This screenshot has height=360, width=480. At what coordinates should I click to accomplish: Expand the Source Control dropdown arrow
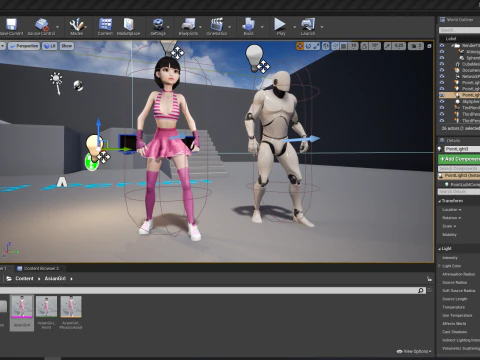pyautogui.click(x=57, y=27)
